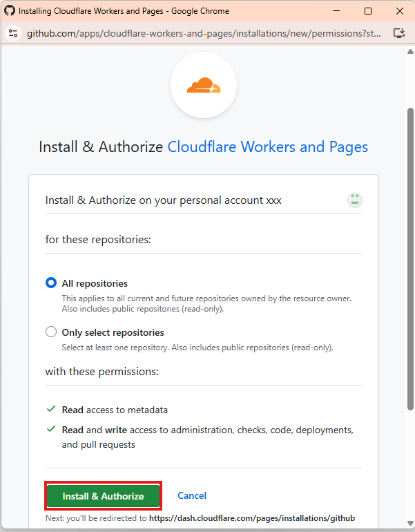Click the 'with these permissions:' heading
Viewport: 415px width, 532px height.
[x=102, y=372]
